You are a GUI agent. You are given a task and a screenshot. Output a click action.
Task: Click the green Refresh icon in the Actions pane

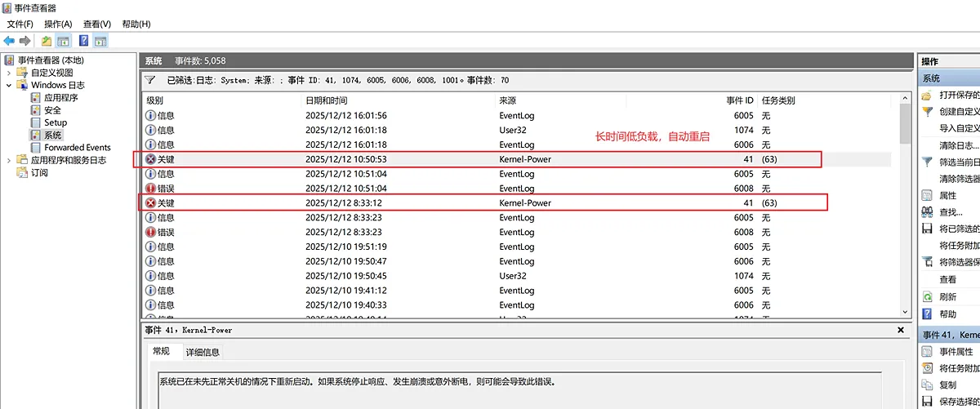927,297
